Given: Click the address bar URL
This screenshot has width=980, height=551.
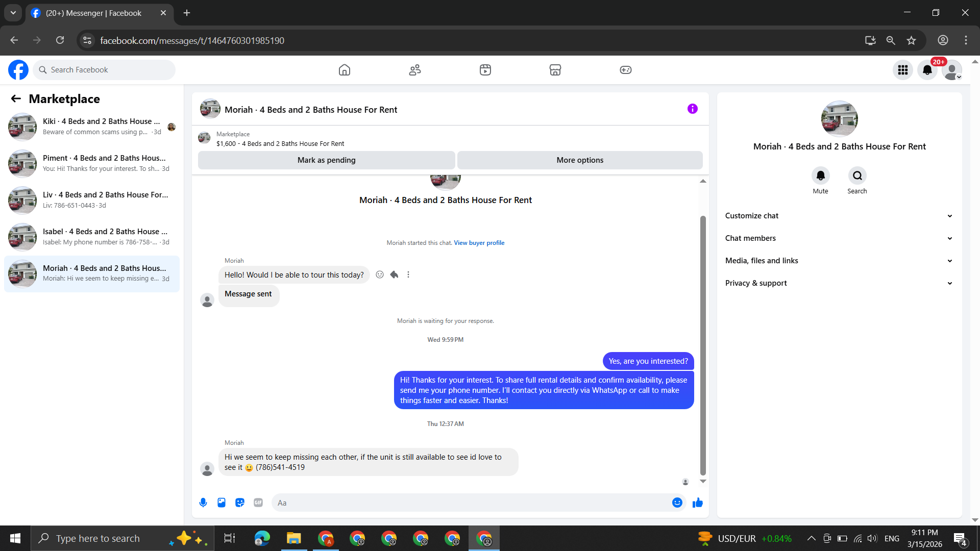Looking at the screenshot, I should [192, 40].
